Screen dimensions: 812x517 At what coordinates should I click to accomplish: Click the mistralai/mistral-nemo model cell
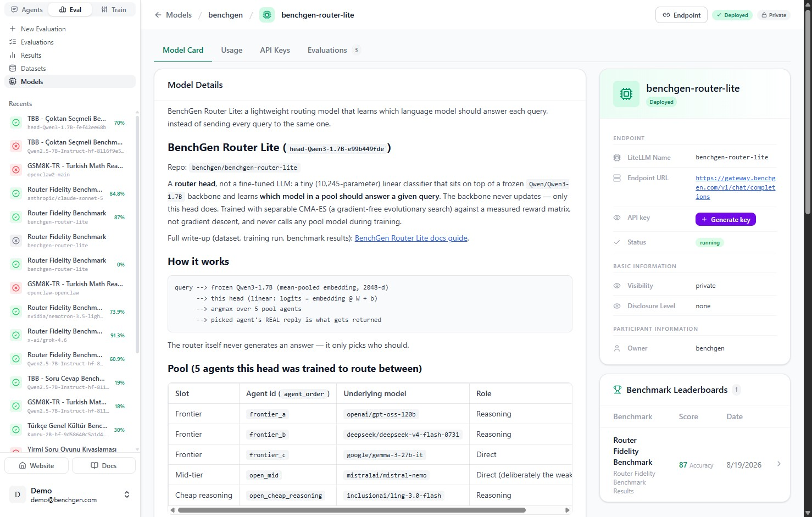tap(387, 475)
